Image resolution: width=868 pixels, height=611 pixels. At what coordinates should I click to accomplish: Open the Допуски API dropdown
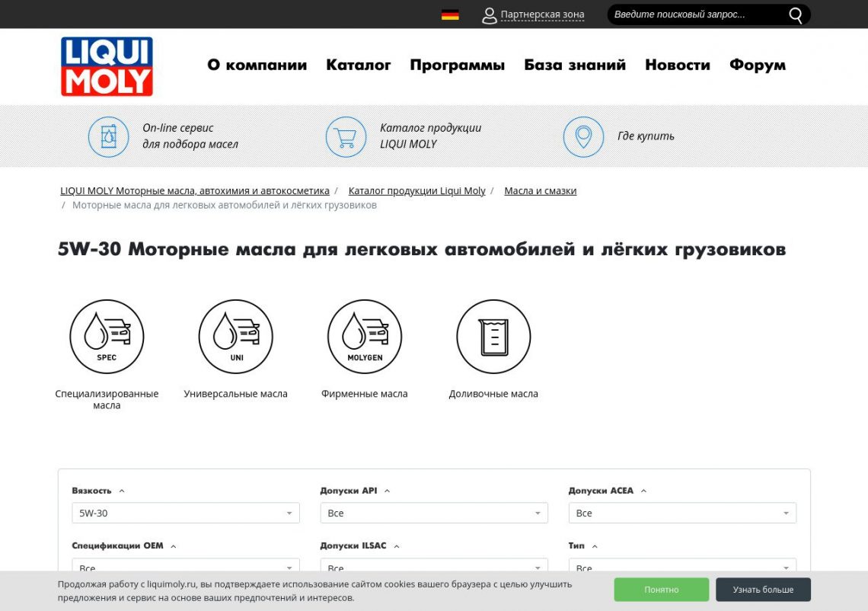(434, 513)
